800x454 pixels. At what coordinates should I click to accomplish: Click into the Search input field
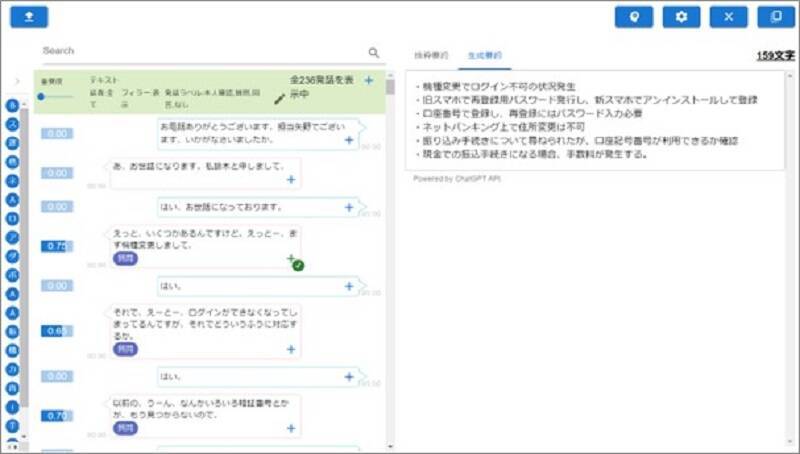[200, 51]
